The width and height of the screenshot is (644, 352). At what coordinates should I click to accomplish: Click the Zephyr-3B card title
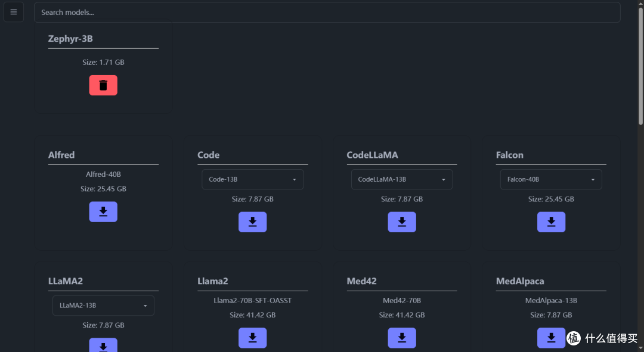[x=70, y=39]
